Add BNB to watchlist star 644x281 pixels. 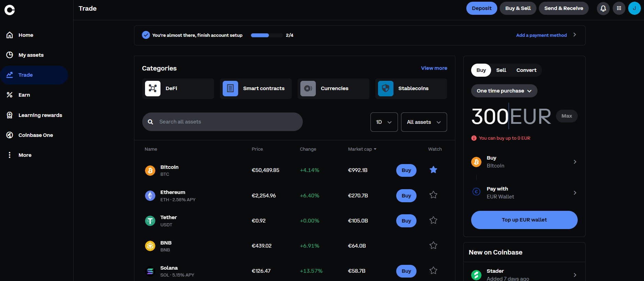(433, 245)
